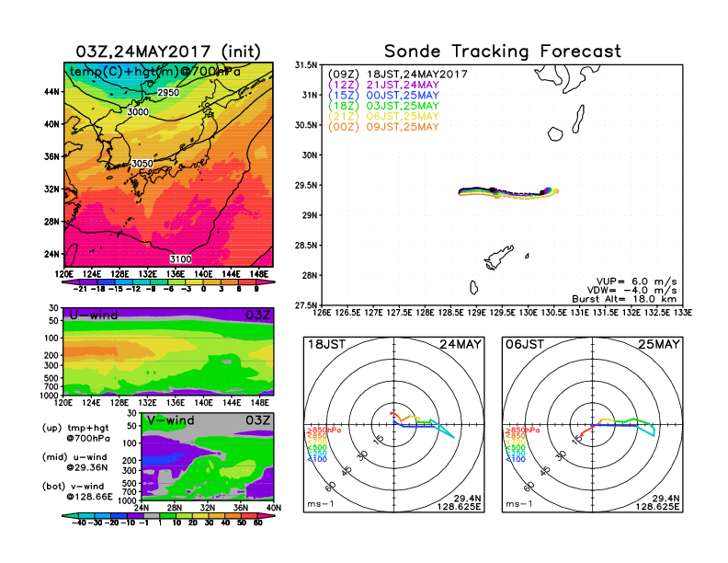
Task: Click the 40N label under V-wind section
Action: (x=274, y=508)
